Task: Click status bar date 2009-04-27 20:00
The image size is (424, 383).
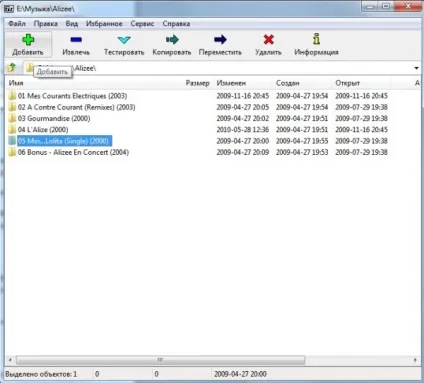Action: coord(240,374)
